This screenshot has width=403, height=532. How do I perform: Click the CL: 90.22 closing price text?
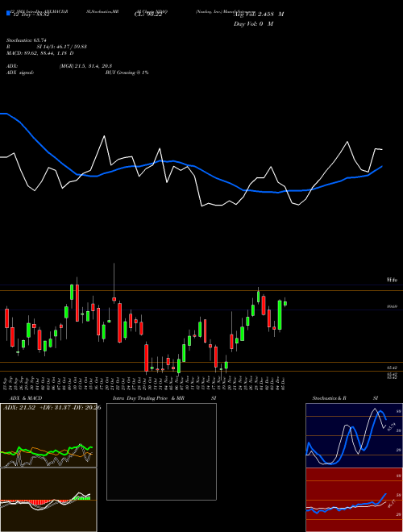point(147,15)
